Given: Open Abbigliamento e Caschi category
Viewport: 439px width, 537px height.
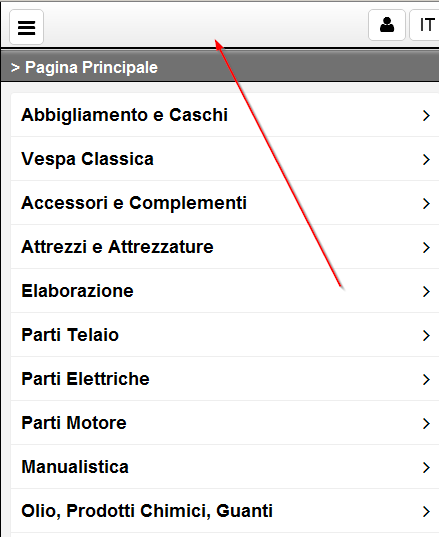Looking at the screenshot, I should pos(225,115).
